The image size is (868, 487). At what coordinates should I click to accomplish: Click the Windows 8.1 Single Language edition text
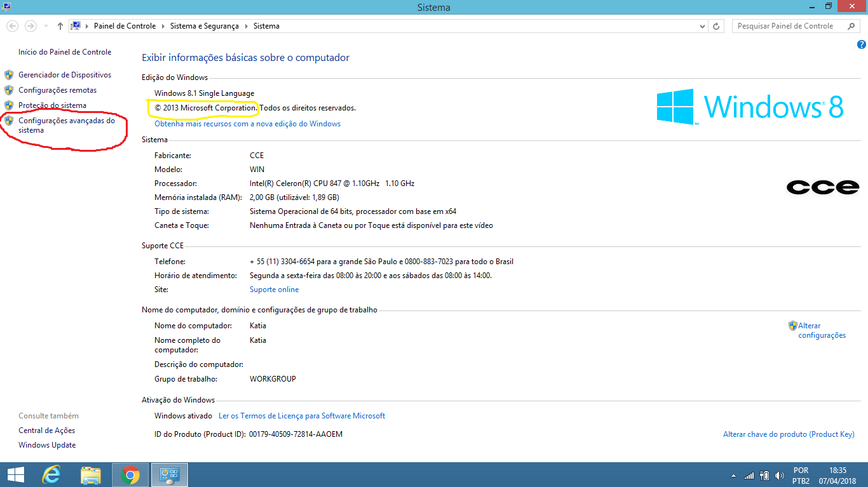tap(205, 93)
